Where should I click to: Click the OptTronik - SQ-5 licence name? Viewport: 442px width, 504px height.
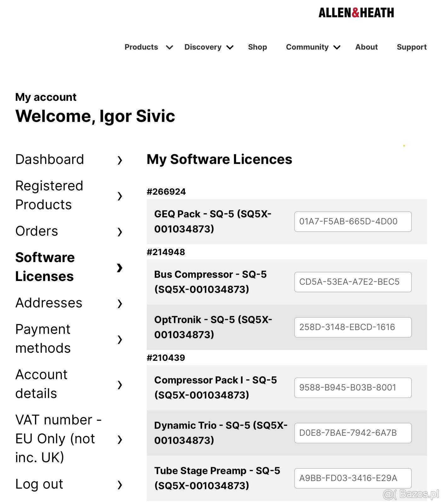213,327
